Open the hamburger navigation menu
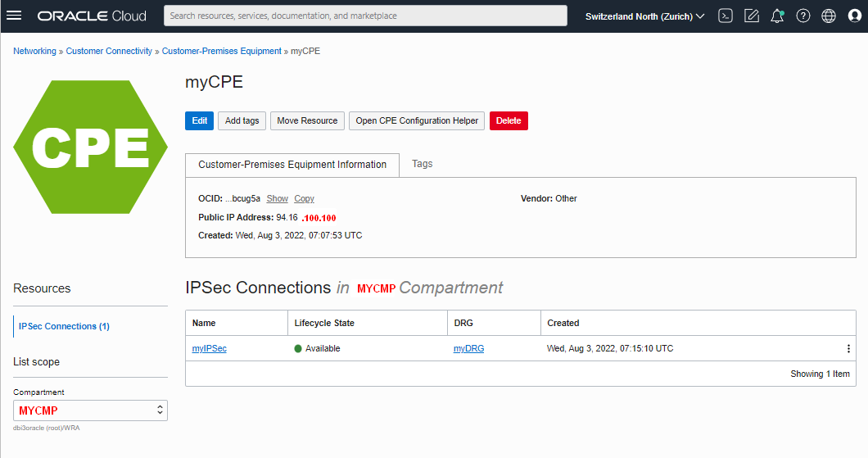868x458 pixels. click(14, 16)
